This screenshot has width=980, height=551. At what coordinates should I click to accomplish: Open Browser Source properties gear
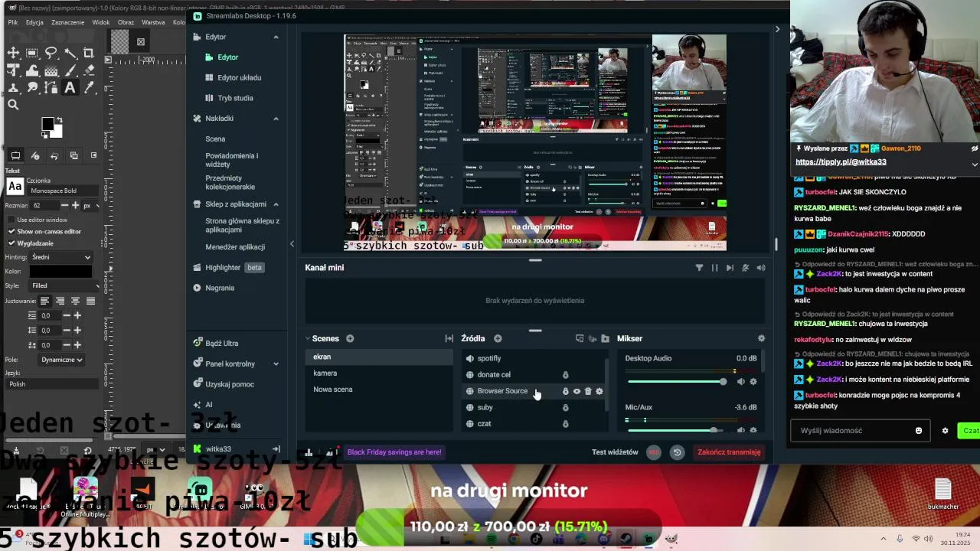[x=599, y=391]
